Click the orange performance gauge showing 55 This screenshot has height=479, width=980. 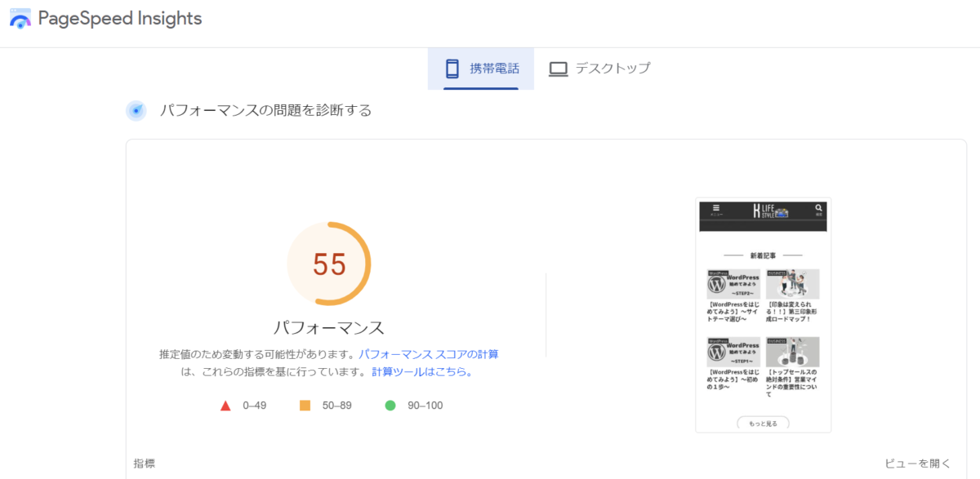[x=330, y=264]
